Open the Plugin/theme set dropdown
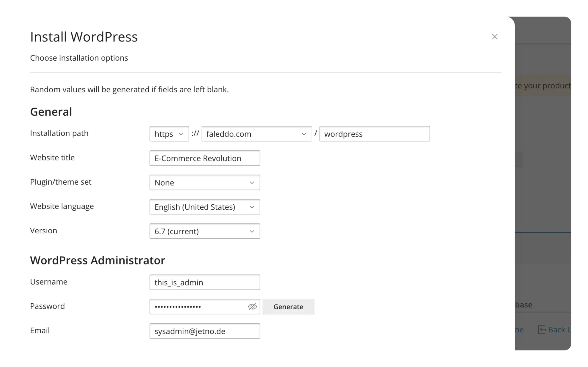The width and height of the screenshot is (588, 367). 205,183
